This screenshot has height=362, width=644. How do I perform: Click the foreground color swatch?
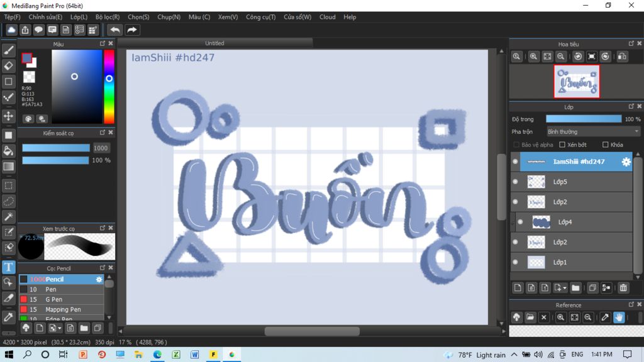[x=26, y=58]
